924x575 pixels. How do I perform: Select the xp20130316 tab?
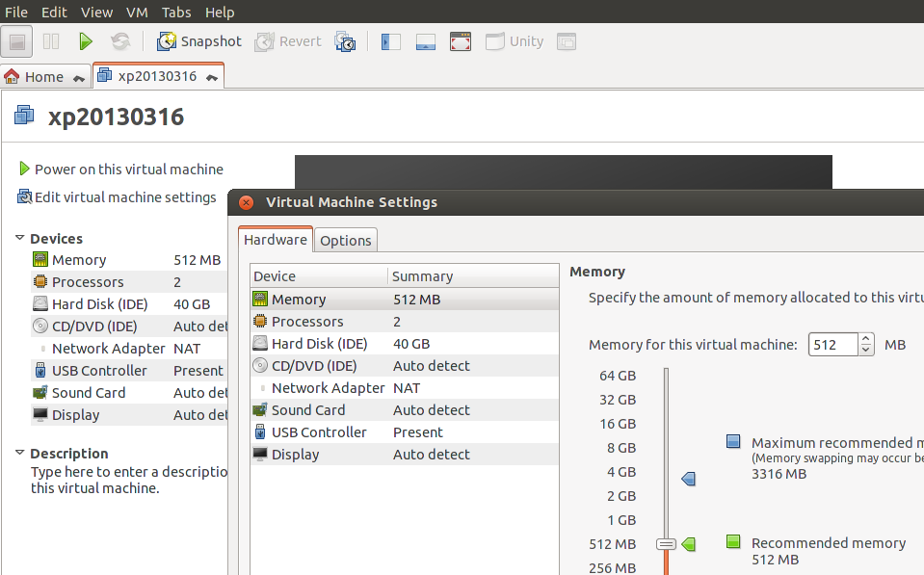point(157,76)
